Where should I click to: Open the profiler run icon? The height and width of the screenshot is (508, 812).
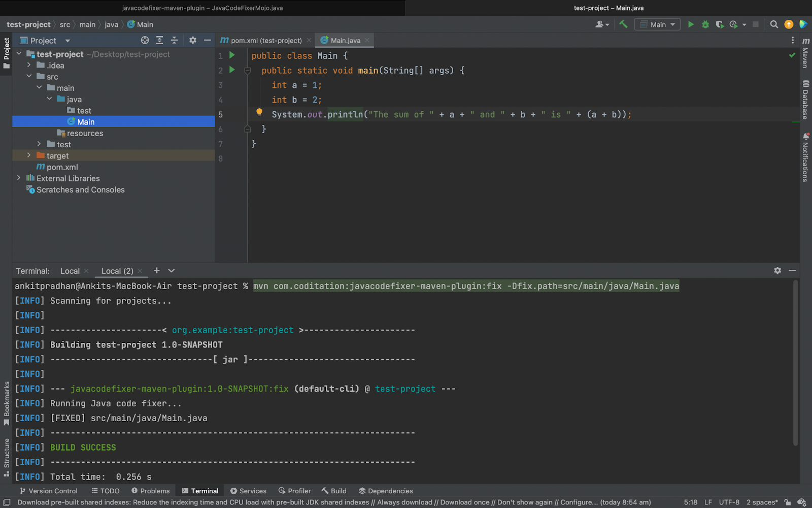[x=734, y=24]
